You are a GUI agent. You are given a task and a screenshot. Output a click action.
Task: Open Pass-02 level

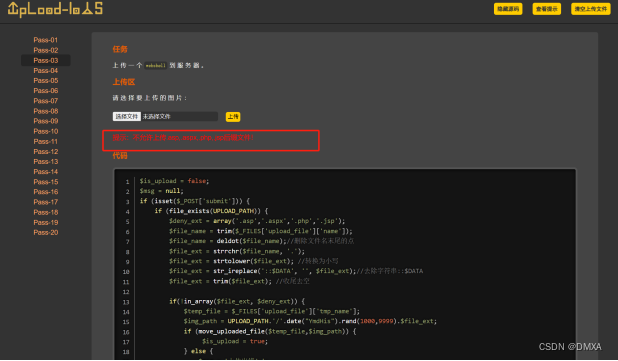point(46,50)
